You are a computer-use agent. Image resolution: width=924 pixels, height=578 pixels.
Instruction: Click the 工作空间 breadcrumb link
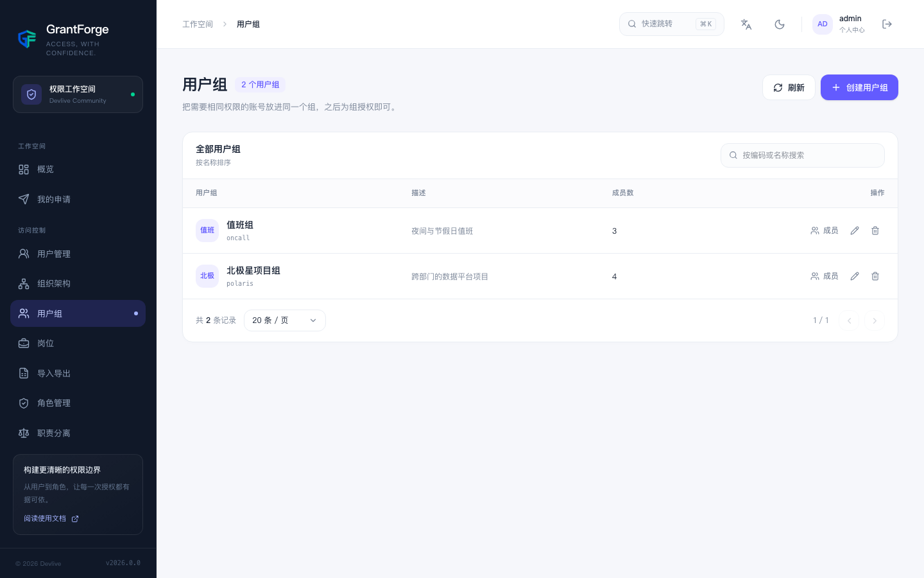pos(198,24)
